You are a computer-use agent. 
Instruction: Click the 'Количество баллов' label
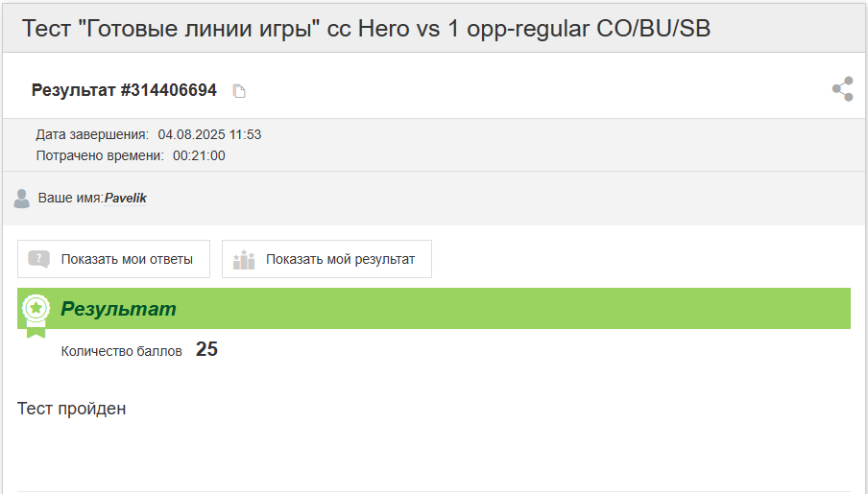(x=121, y=352)
